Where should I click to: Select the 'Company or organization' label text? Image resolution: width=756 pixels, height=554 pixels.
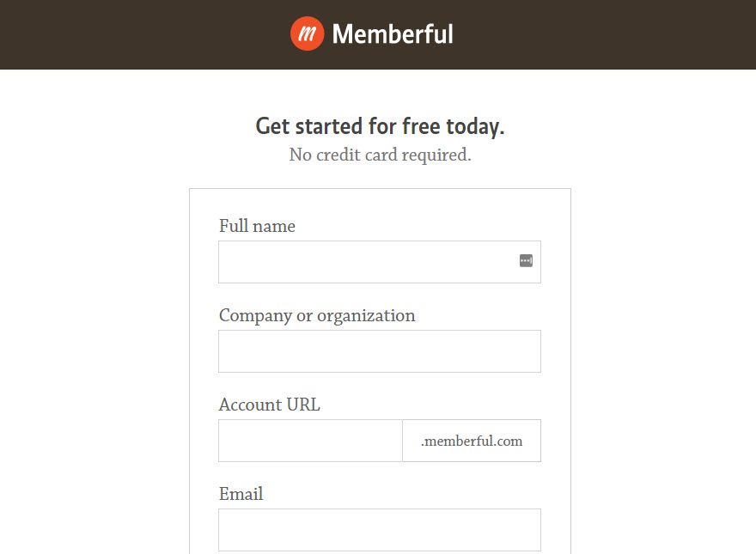[x=318, y=315]
